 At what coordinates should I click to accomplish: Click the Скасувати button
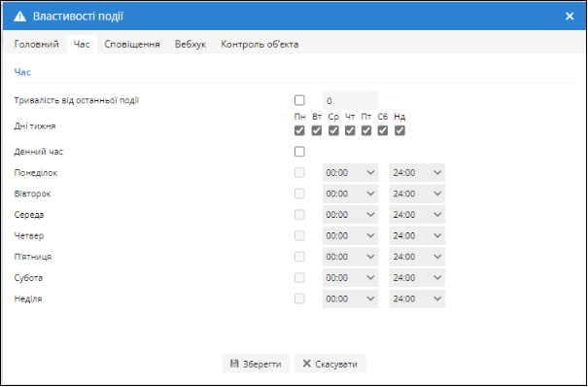(x=330, y=364)
